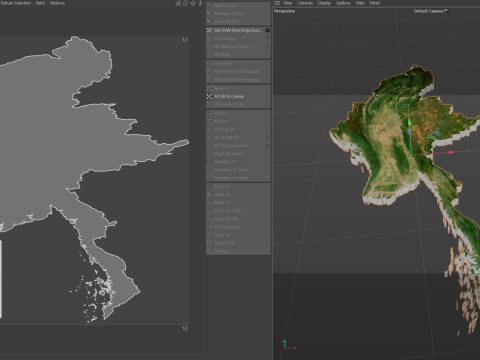The image size is (480, 360).
Task: Click Stop Interactive Mapping
Action: (x=238, y=80)
